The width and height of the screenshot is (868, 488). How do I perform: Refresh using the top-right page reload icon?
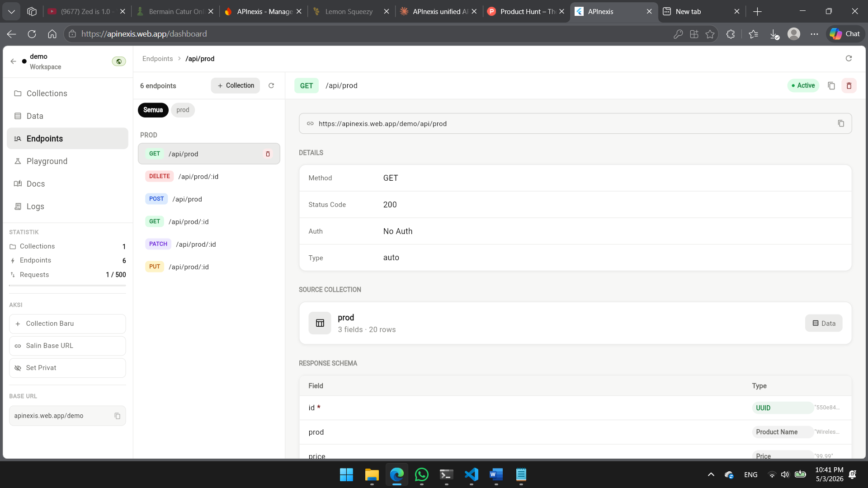849,58
